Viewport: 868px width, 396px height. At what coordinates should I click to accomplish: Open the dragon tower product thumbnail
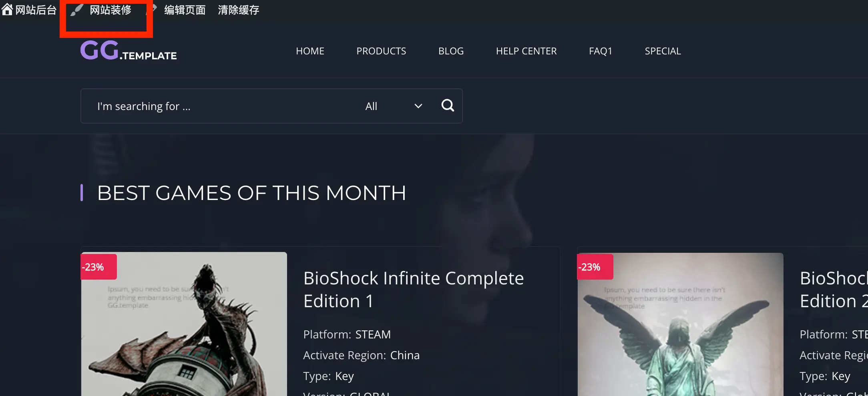(184, 324)
